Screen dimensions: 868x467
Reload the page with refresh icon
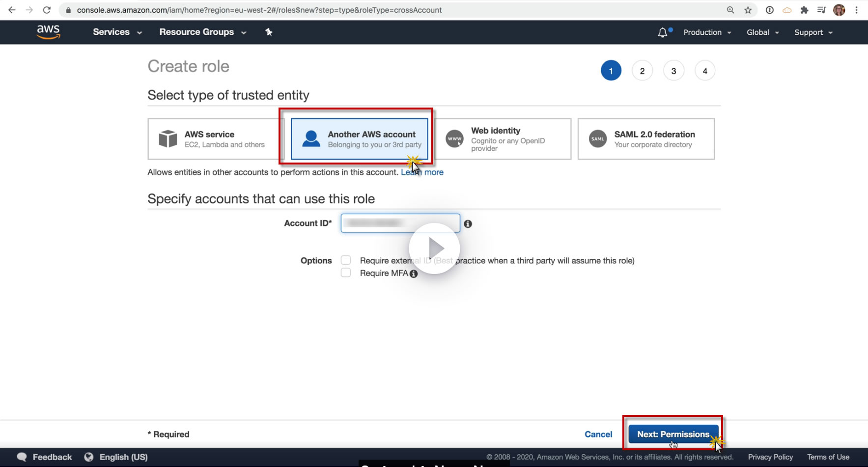47,10
